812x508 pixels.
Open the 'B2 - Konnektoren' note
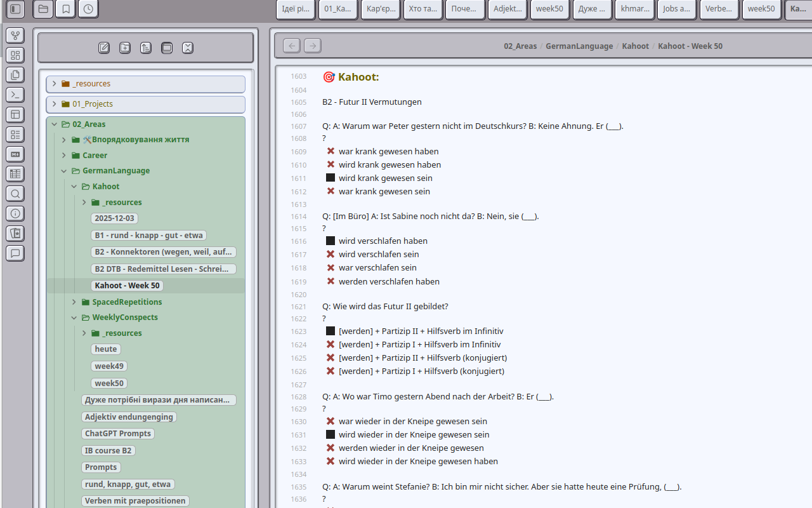tap(164, 252)
